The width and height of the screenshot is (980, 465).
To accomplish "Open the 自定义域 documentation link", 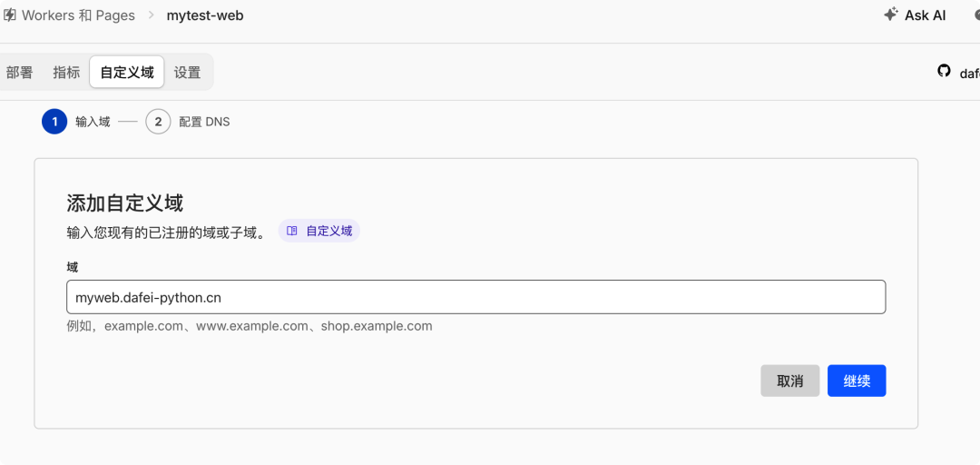I will coord(319,231).
